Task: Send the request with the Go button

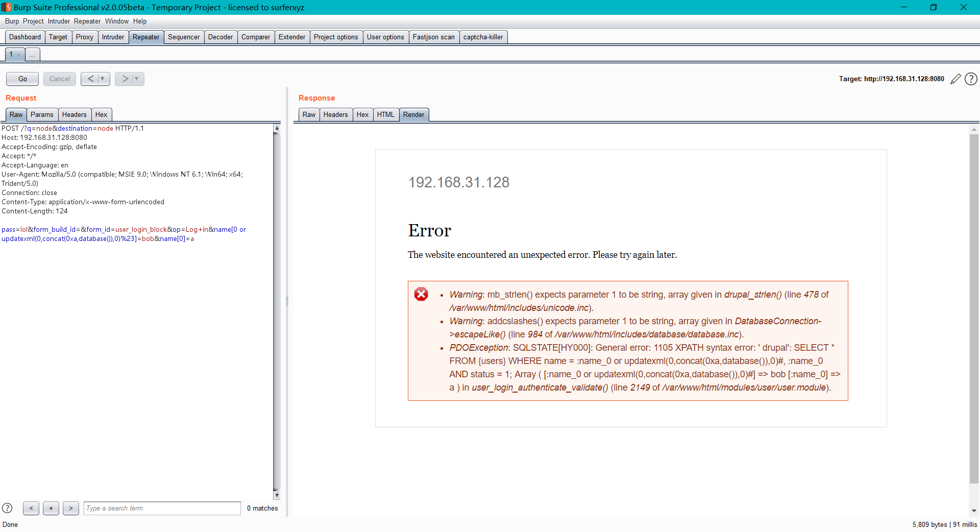Action: [22, 79]
